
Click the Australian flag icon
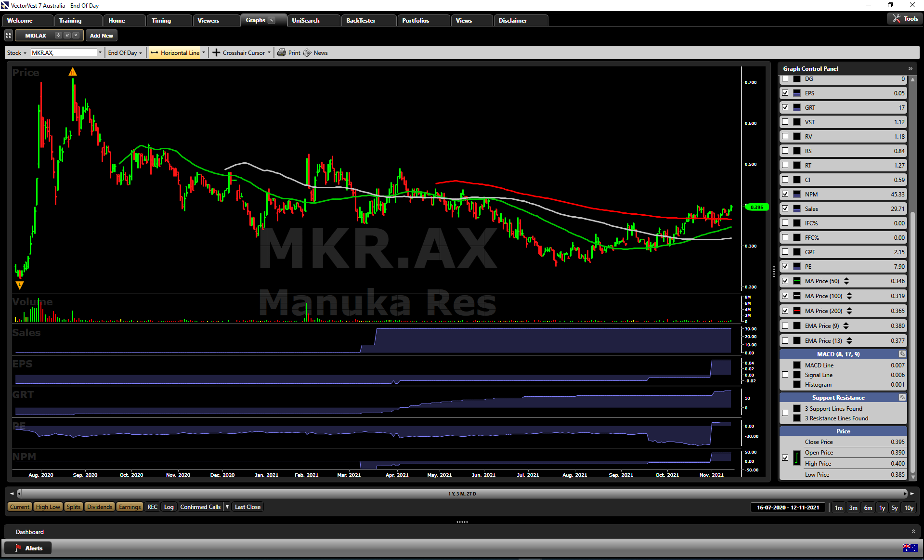point(910,547)
